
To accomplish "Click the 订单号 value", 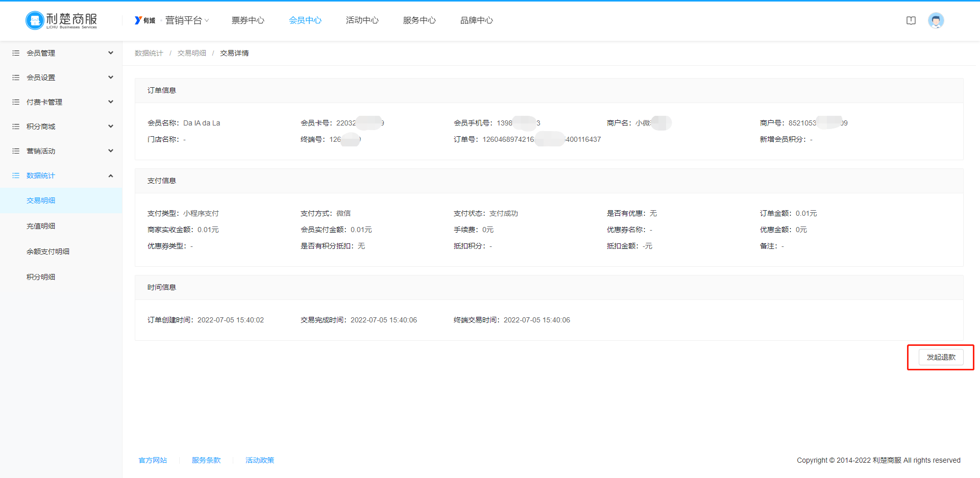I will pos(542,139).
